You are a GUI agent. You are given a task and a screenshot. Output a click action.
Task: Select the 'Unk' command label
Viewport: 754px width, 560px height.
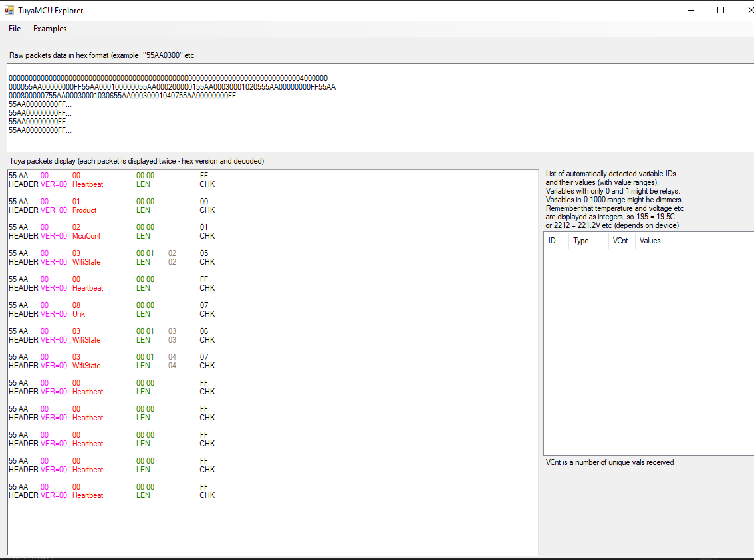(78, 314)
